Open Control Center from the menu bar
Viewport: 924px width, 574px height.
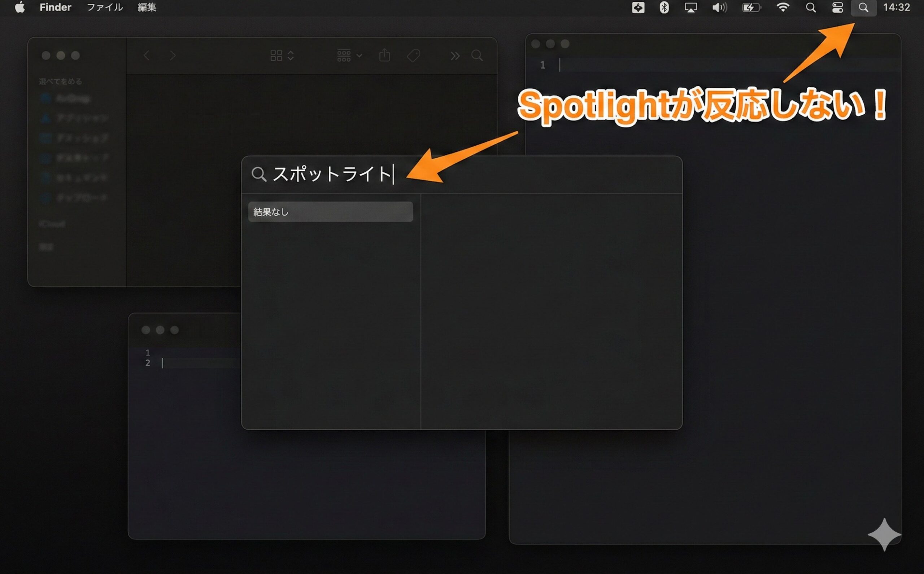click(838, 7)
